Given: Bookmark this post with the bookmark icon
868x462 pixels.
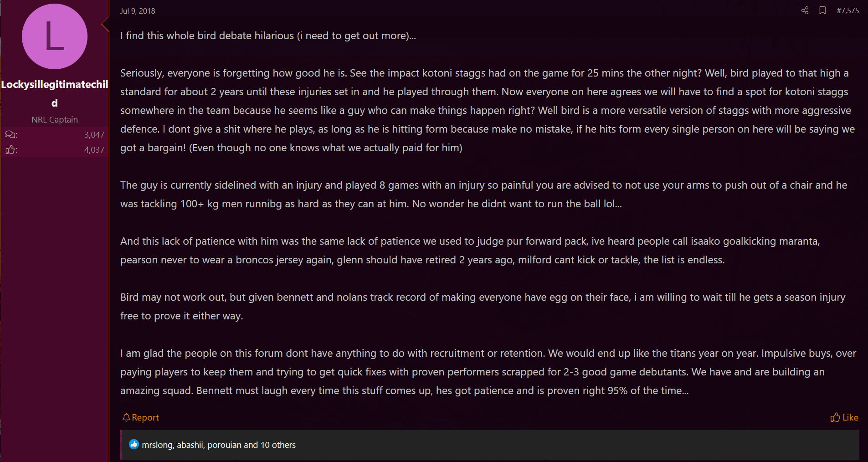Looking at the screenshot, I should pos(822,10).
